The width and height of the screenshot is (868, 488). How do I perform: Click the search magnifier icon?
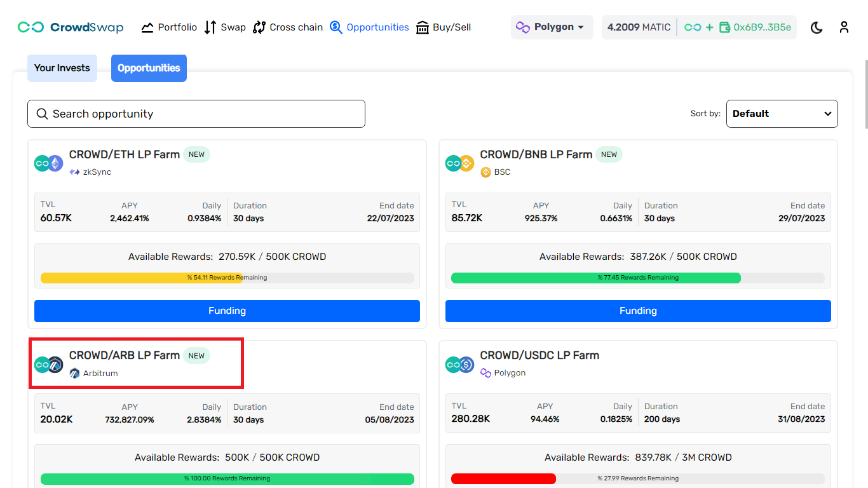[43, 114]
